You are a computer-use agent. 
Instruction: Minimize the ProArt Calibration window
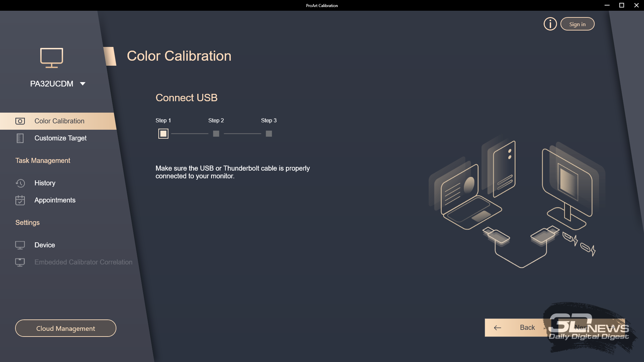(607, 5)
